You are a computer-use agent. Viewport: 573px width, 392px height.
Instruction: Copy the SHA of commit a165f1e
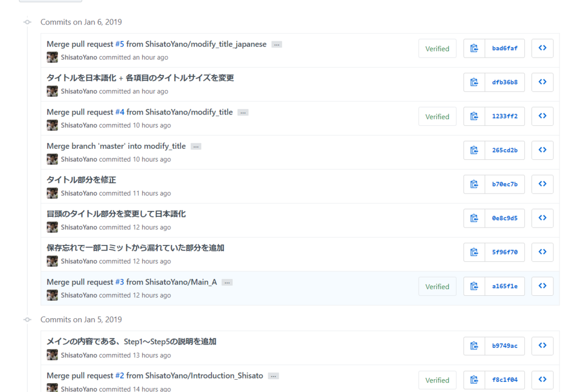pos(473,286)
